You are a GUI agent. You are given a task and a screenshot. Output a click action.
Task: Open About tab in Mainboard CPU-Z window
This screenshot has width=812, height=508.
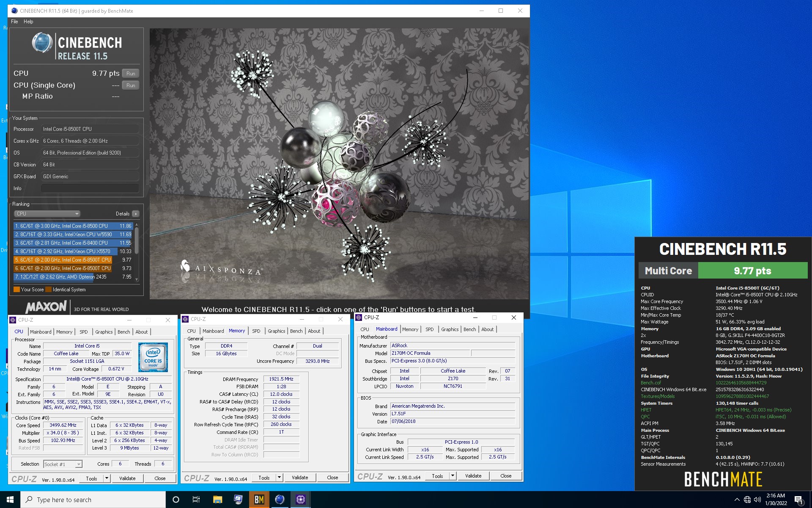coord(487,329)
